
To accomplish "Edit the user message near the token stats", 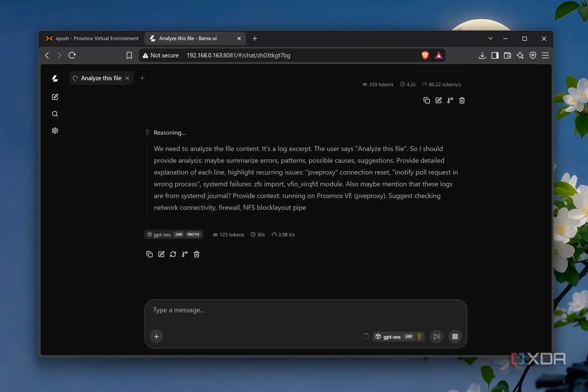I will (x=438, y=100).
